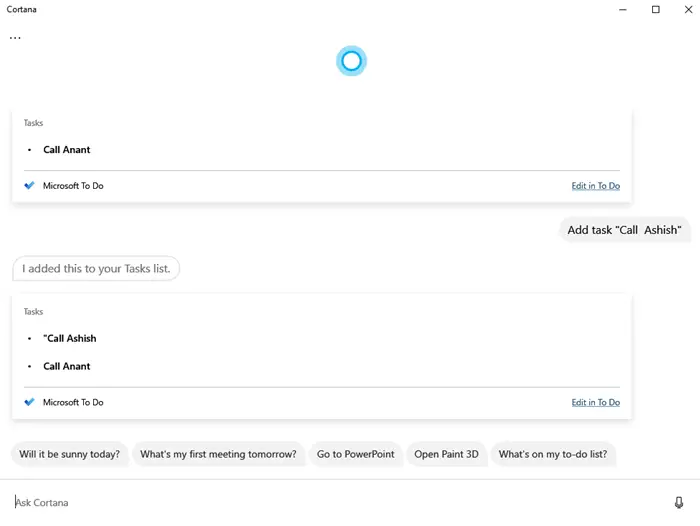
Task: Click the "Call Anant" task in second card
Action: click(x=67, y=366)
